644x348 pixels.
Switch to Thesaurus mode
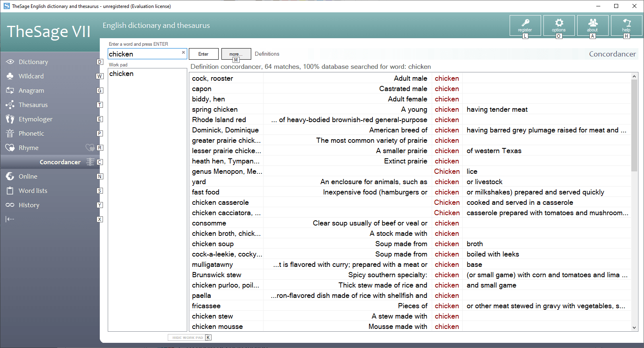coord(33,105)
